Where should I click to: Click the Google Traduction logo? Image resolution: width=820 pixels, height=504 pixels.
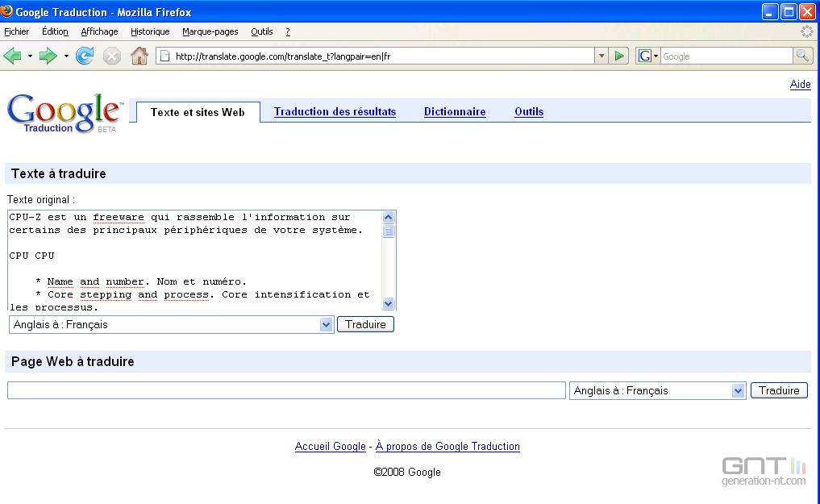tap(65, 113)
